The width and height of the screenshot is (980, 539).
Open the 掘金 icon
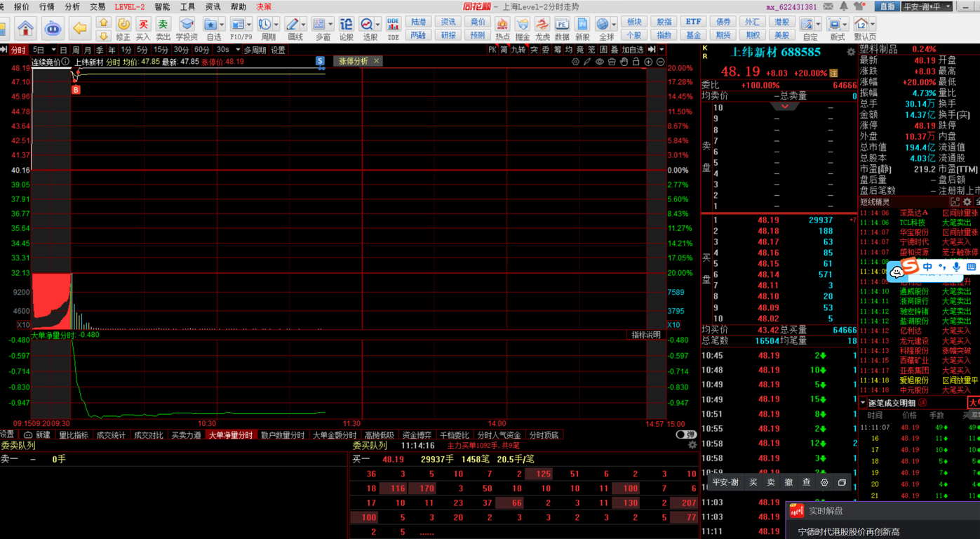point(522,28)
